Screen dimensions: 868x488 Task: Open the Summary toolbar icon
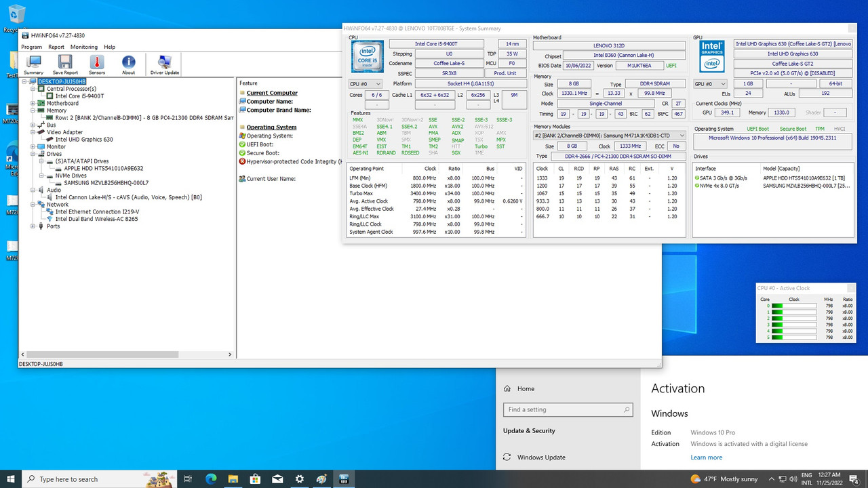coord(33,65)
